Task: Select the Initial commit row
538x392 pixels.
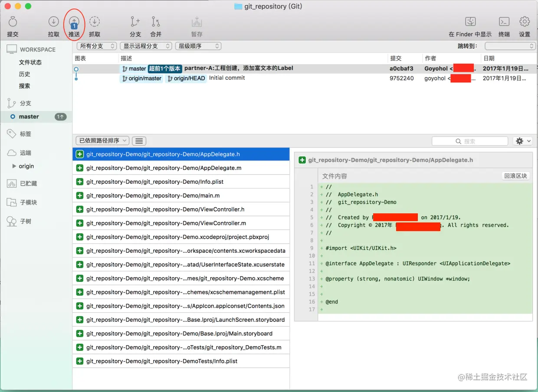Action: point(305,78)
